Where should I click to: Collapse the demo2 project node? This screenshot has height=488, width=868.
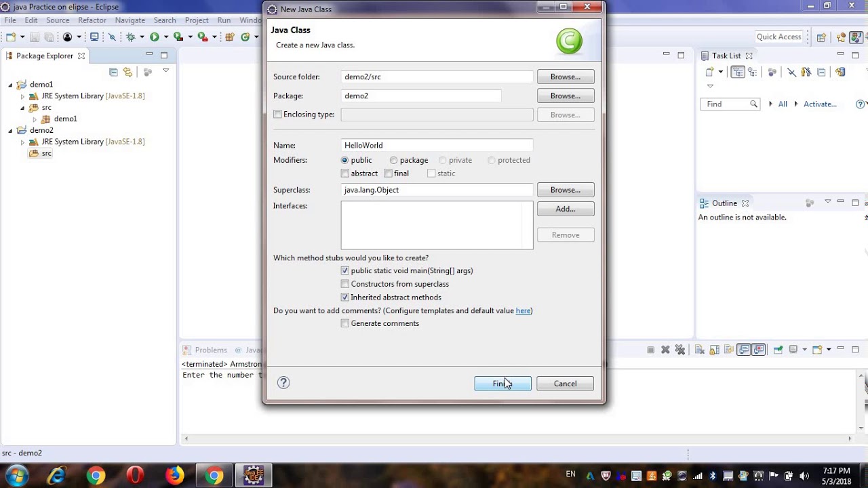pyautogui.click(x=10, y=130)
